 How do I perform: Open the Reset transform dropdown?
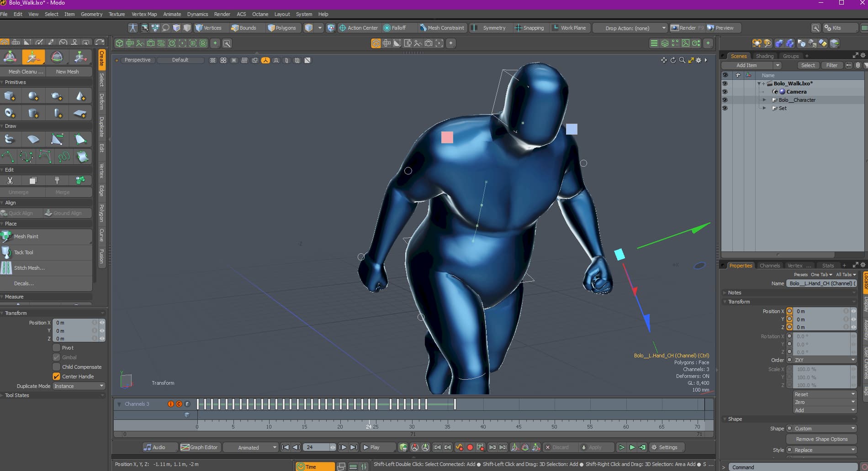[824, 394]
